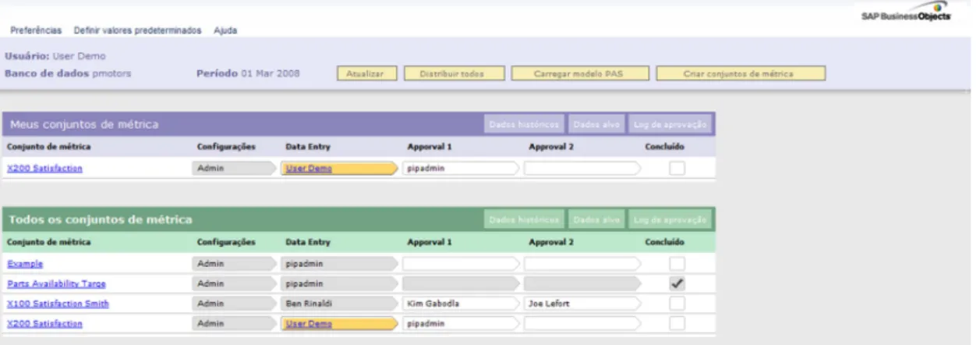Click Conjunto de métrica header in Meus conjuntos table

pyautogui.click(x=49, y=146)
